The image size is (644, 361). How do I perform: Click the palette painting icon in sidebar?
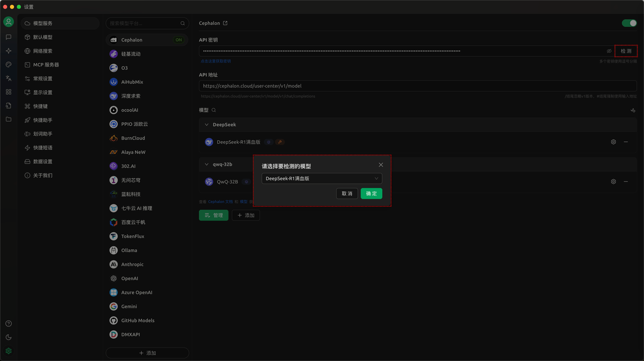pyautogui.click(x=9, y=65)
